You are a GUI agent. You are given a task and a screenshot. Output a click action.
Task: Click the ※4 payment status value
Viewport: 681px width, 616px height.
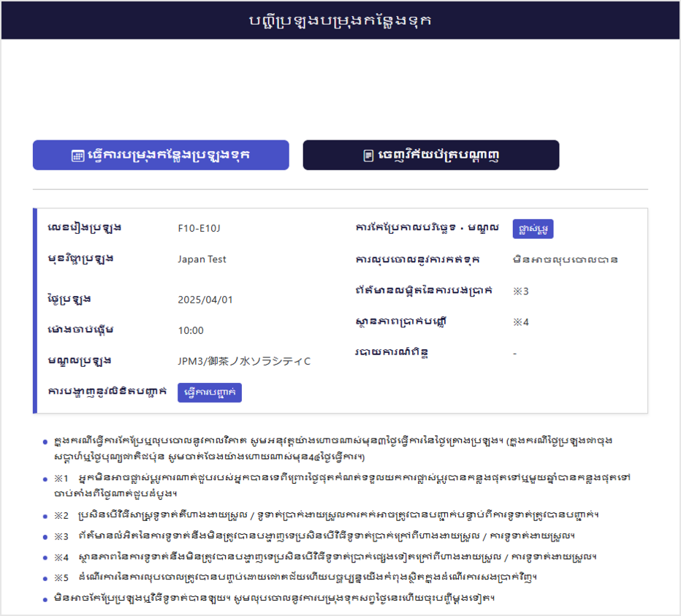(x=521, y=322)
